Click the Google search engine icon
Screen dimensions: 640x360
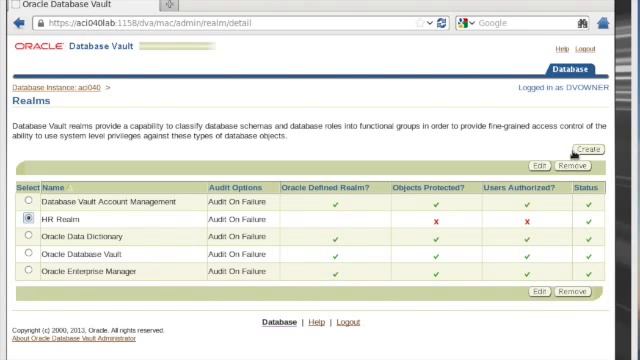[x=462, y=23]
